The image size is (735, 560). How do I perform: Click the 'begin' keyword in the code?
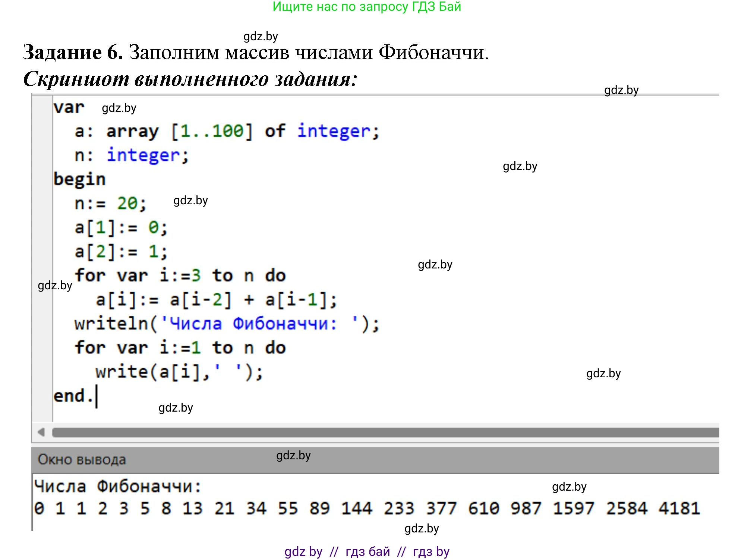(79, 179)
